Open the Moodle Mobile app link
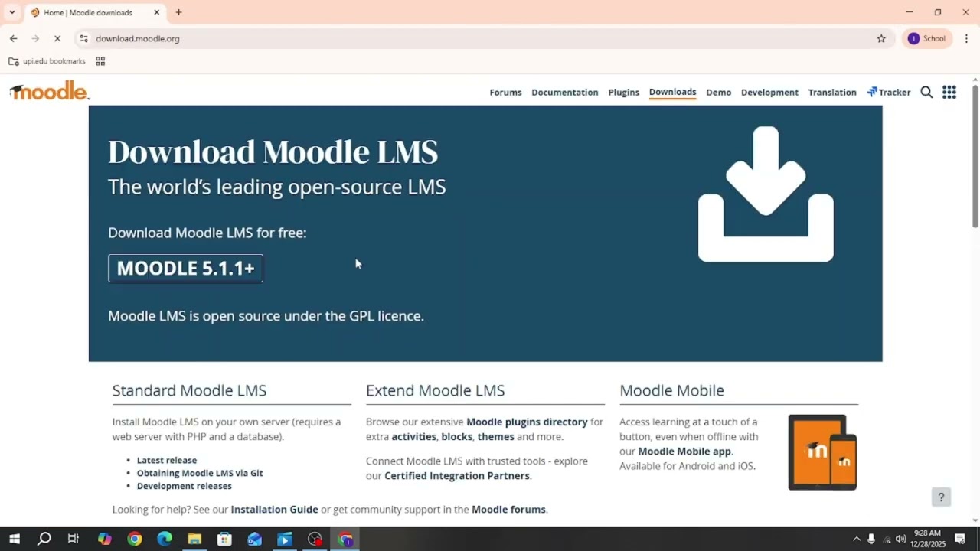 [684, 451]
